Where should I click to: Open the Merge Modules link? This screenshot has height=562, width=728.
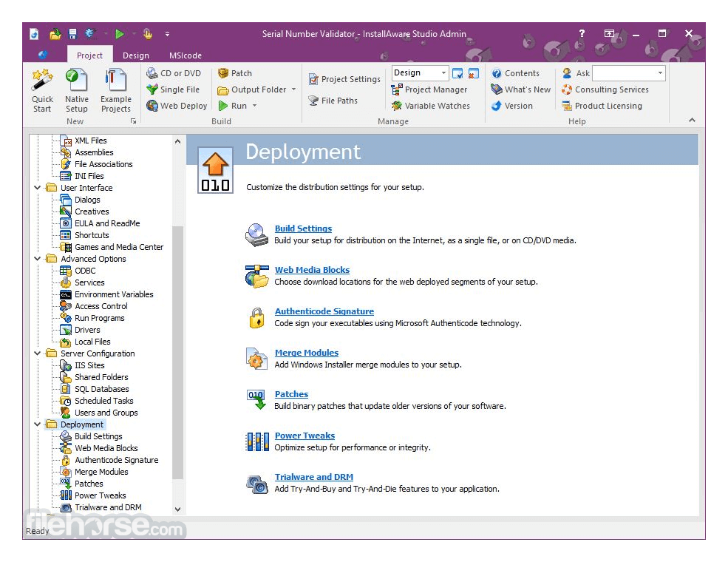pyautogui.click(x=307, y=353)
